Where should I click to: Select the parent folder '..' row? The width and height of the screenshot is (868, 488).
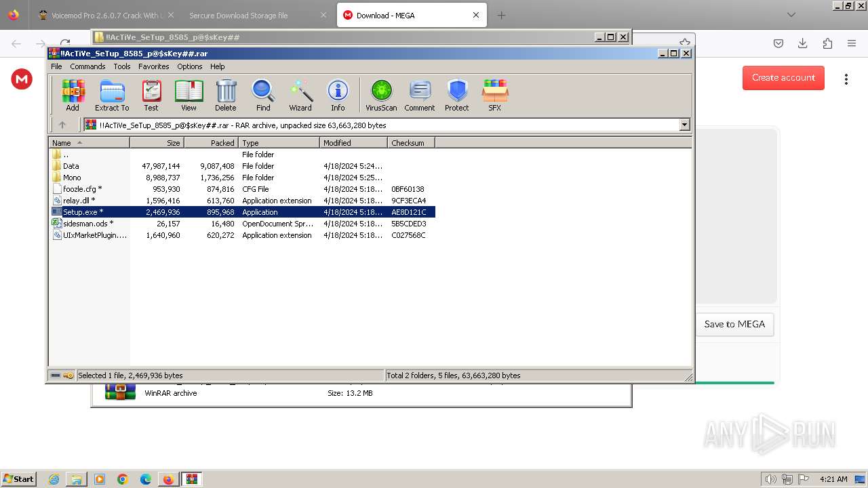click(x=242, y=155)
